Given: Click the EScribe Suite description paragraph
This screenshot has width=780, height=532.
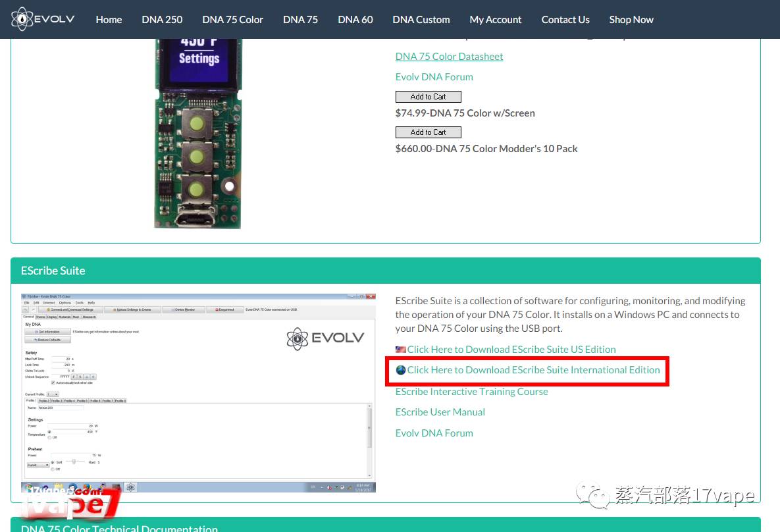Looking at the screenshot, I should [570, 315].
